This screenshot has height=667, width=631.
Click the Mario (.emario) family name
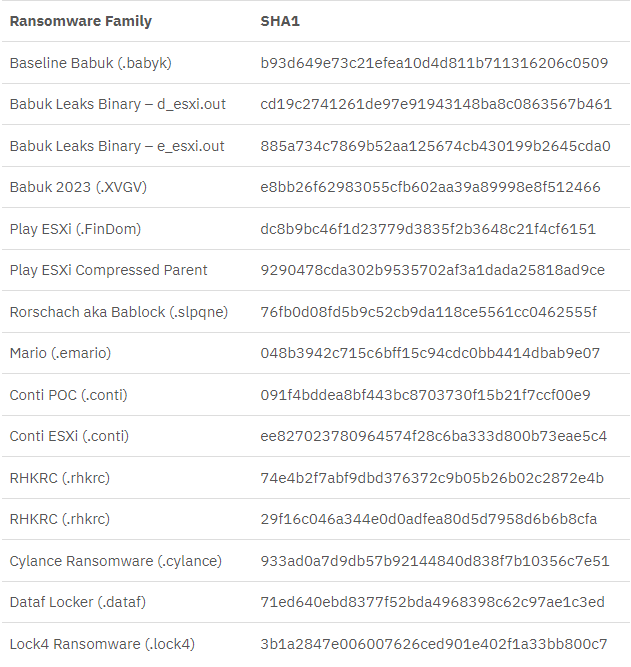click(x=60, y=353)
